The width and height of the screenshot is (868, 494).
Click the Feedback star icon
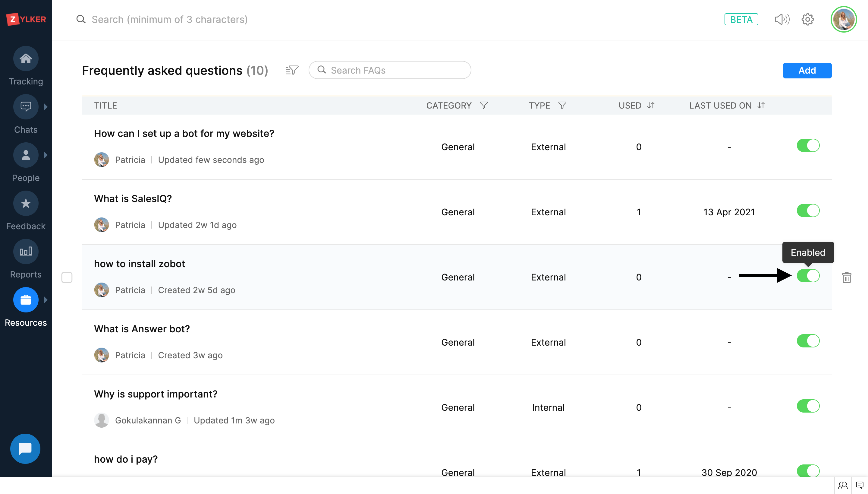pyautogui.click(x=26, y=204)
